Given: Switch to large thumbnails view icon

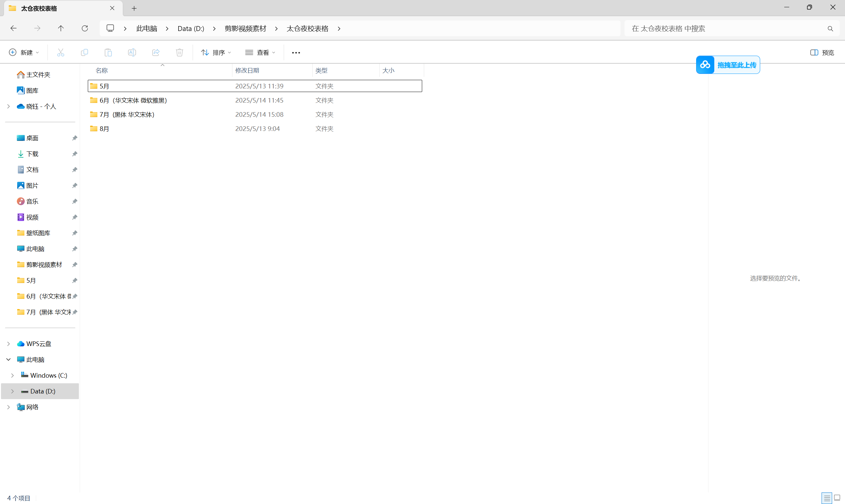Looking at the screenshot, I should point(837,498).
